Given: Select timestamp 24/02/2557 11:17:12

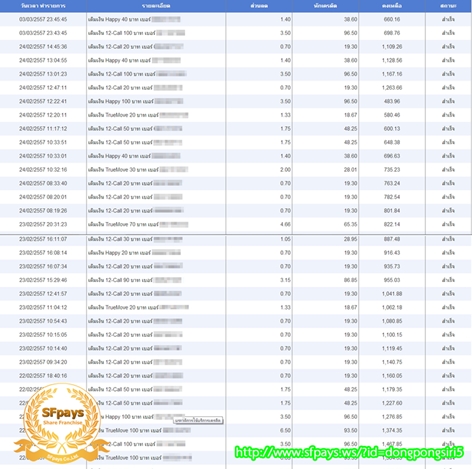Looking at the screenshot, I should (43, 129).
